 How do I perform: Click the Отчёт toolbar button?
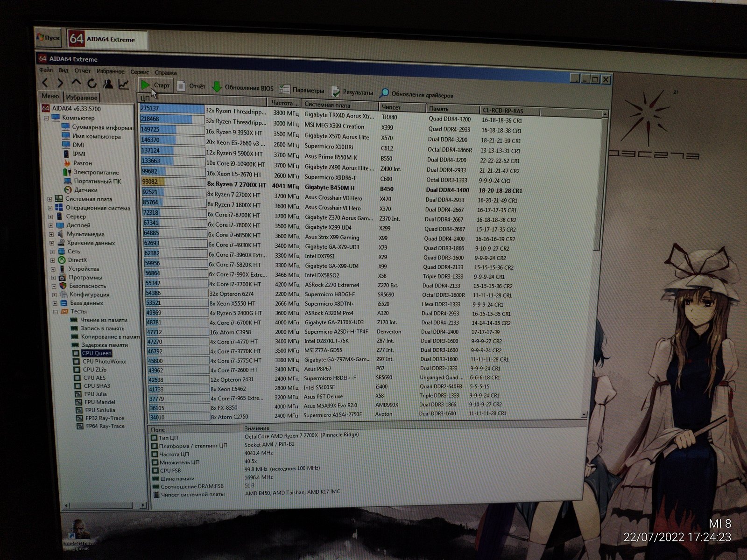[x=191, y=86]
